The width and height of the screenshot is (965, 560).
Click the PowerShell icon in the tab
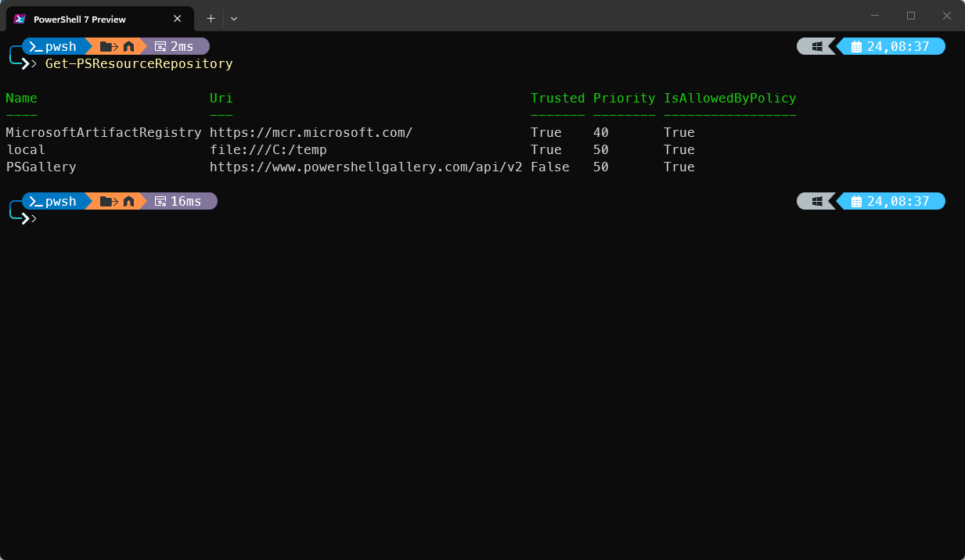point(20,19)
